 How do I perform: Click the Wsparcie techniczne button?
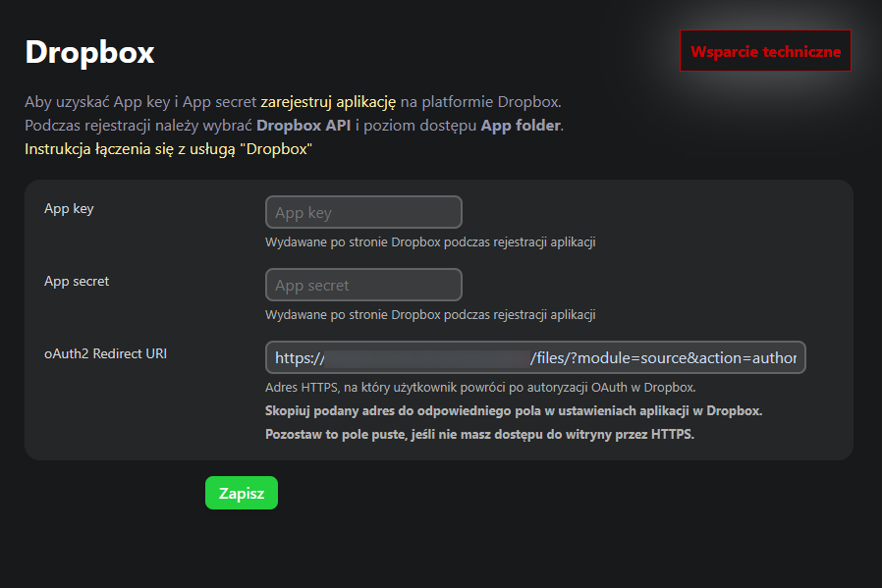point(765,51)
